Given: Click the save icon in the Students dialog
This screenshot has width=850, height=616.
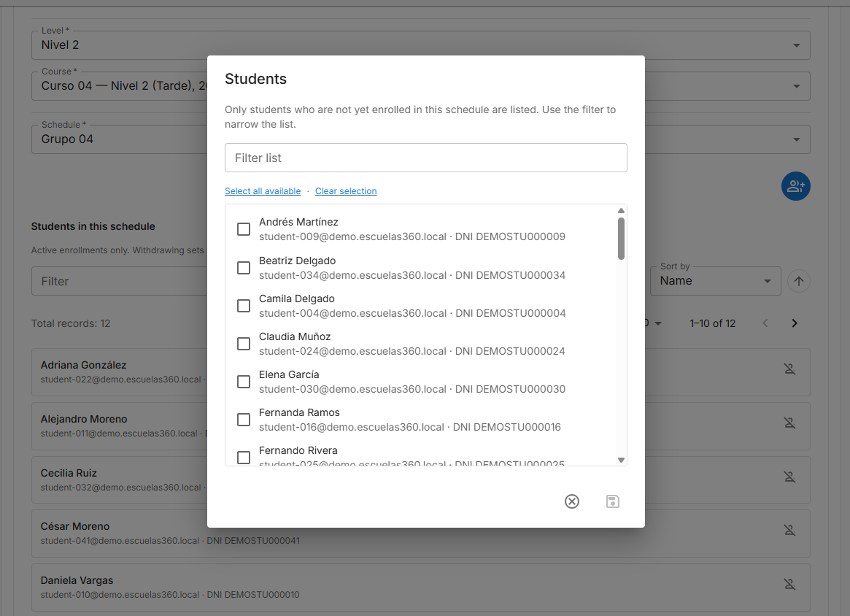Looking at the screenshot, I should [613, 501].
